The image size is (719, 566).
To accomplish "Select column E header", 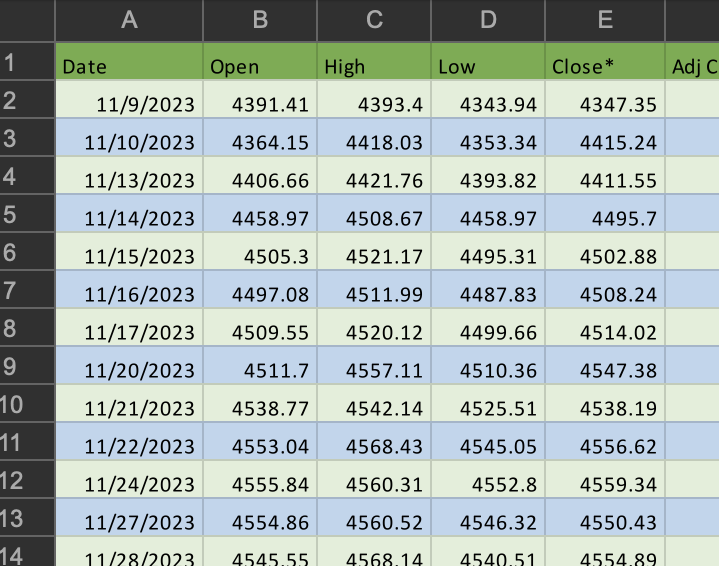I will tap(605, 20).
